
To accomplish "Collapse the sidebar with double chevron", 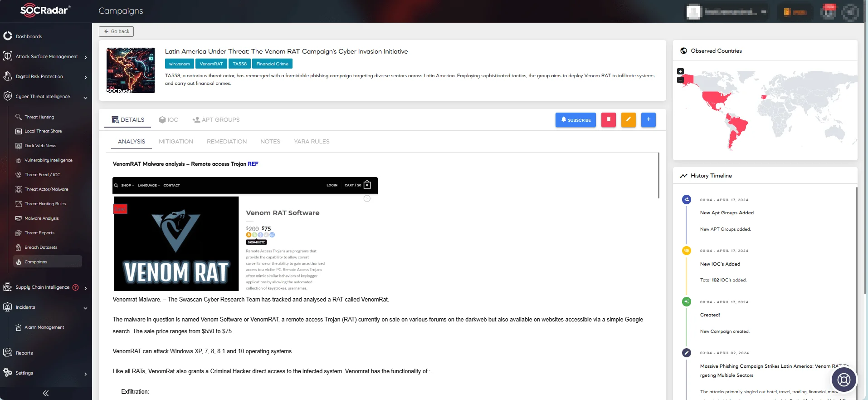I will pos(46,393).
